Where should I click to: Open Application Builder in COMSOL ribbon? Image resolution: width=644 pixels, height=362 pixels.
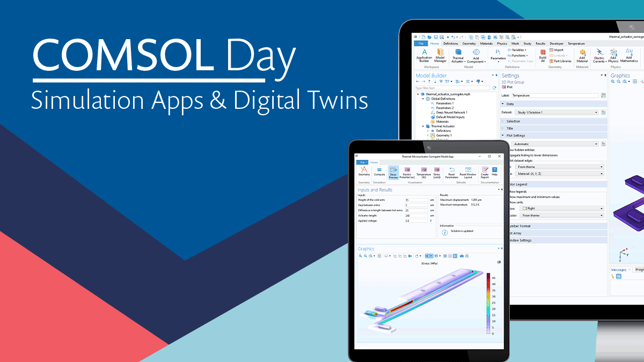[424, 56]
